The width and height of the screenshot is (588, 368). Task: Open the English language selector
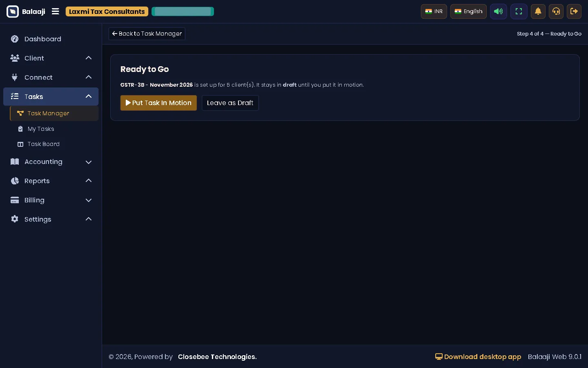pyautogui.click(x=468, y=11)
